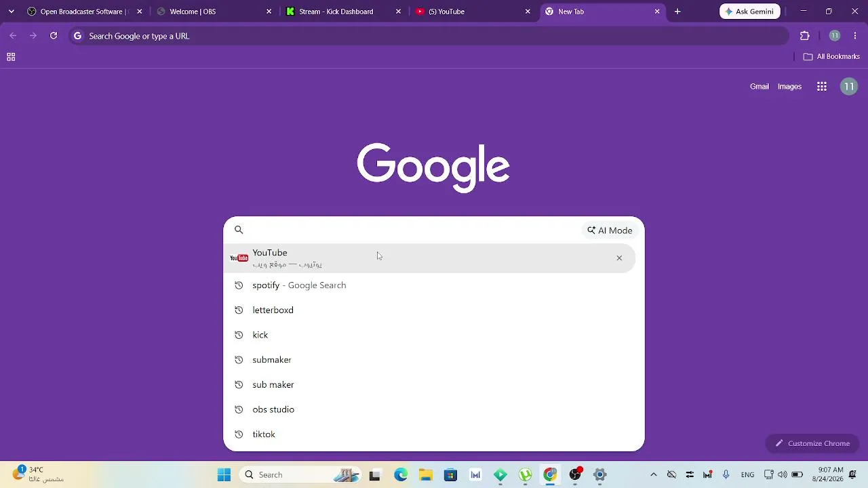
Task: Reload the page
Action: click(x=54, y=36)
